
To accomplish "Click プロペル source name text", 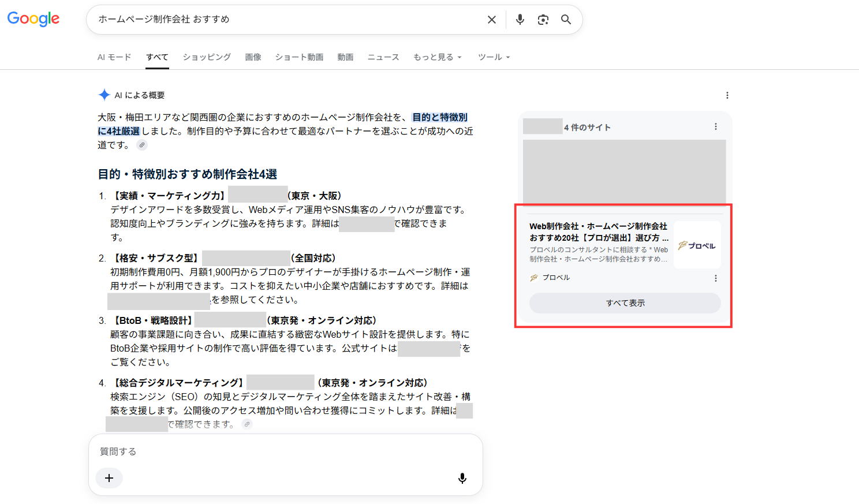I will pyautogui.click(x=556, y=278).
